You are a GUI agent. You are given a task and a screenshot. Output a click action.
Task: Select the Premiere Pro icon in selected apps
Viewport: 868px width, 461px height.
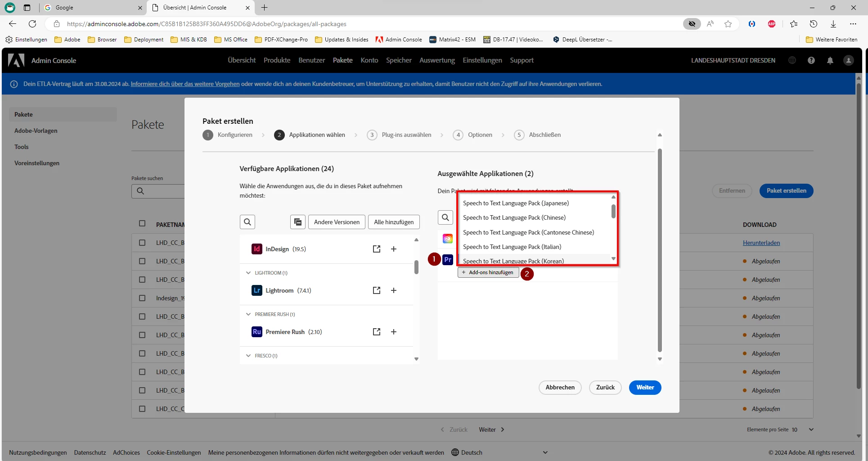(448, 260)
